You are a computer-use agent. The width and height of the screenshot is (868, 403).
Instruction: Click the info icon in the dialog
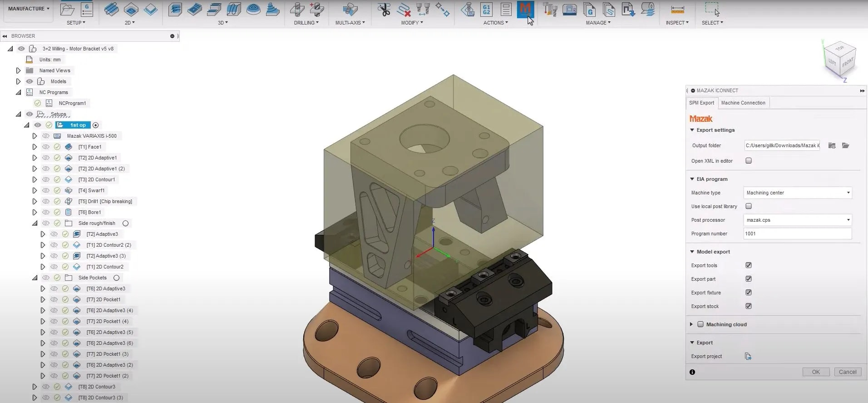tap(692, 372)
